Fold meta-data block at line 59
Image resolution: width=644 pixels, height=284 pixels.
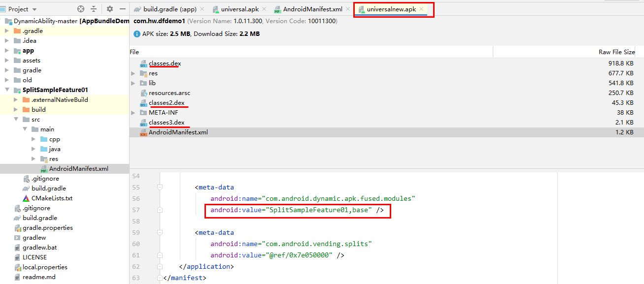click(x=160, y=233)
